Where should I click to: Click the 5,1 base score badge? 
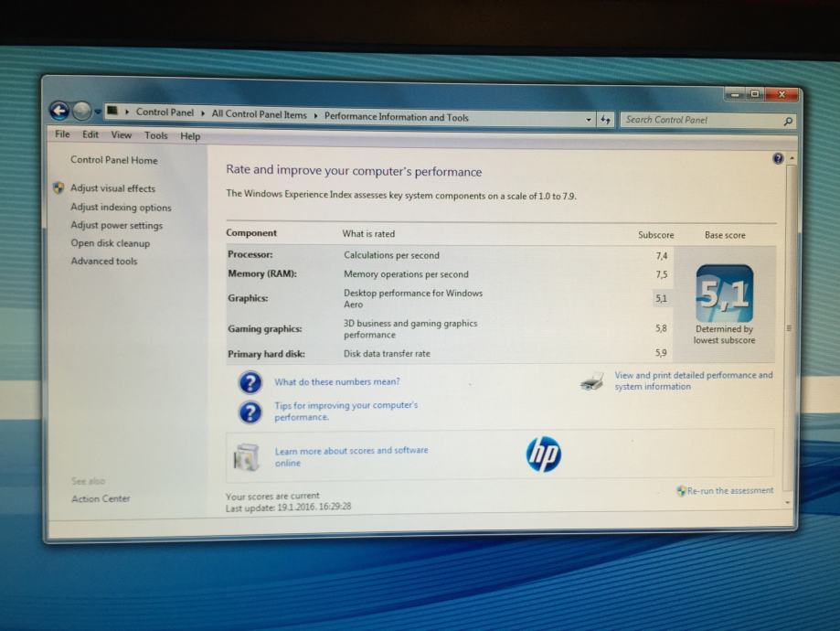point(724,294)
